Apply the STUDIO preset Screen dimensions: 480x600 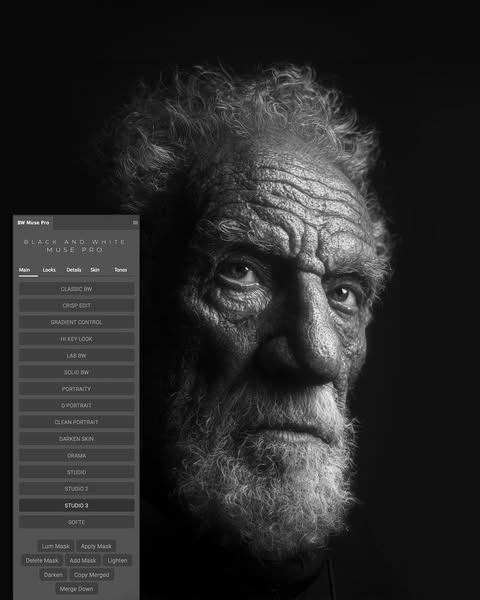click(77, 472)
